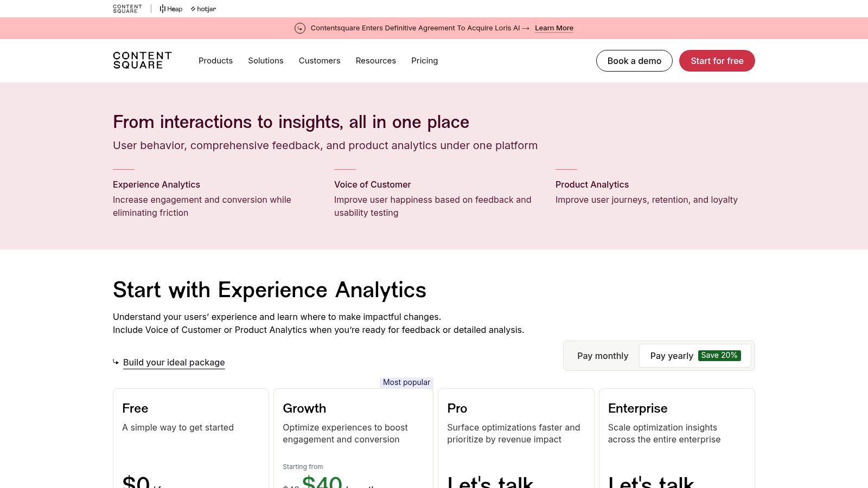Click the Start for free button

point(717,61)
